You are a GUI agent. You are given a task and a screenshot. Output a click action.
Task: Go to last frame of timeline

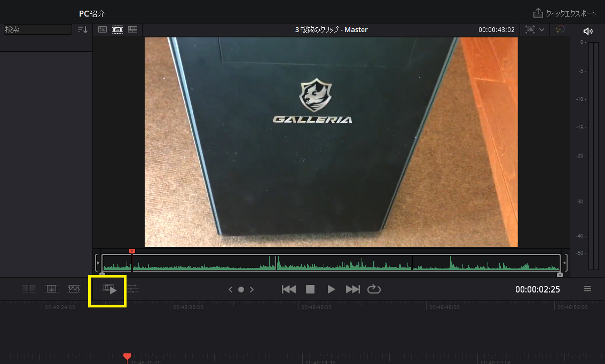(x=352, y=289)
